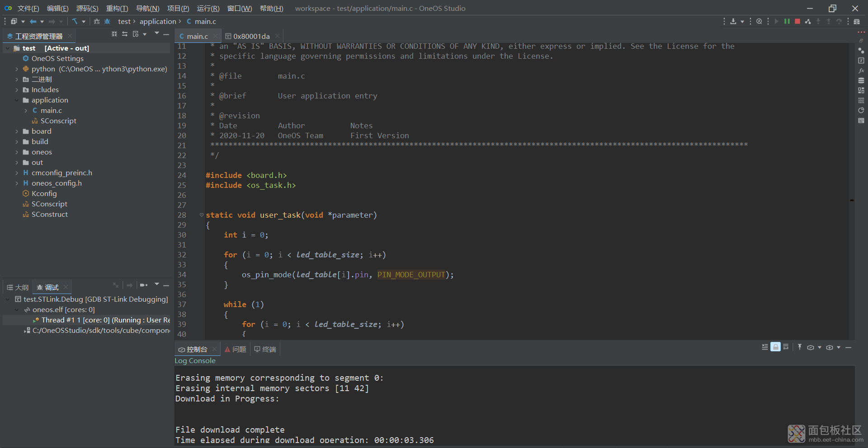
Task: Open the perspective drawer icon at toolbar end
Action: [857, 21]
